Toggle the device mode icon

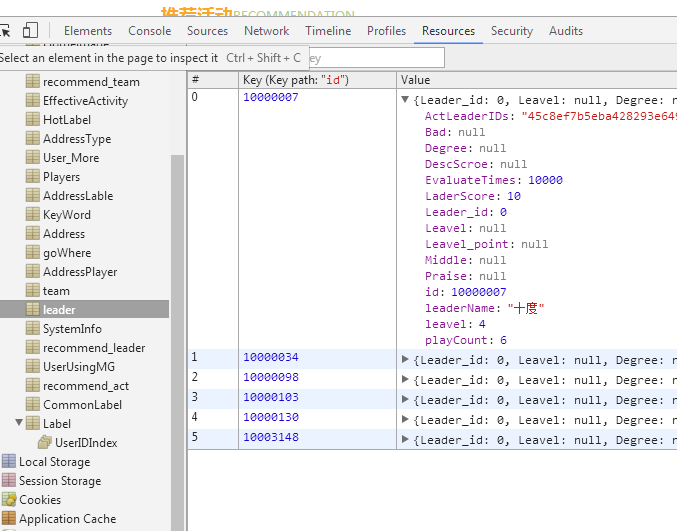click(x=30, y=31)
